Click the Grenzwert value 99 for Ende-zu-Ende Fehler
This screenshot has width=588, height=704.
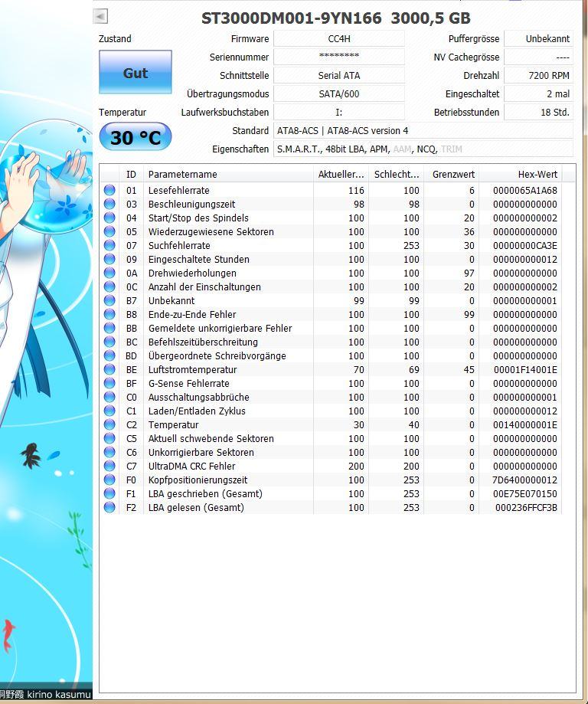pos(469,314)
